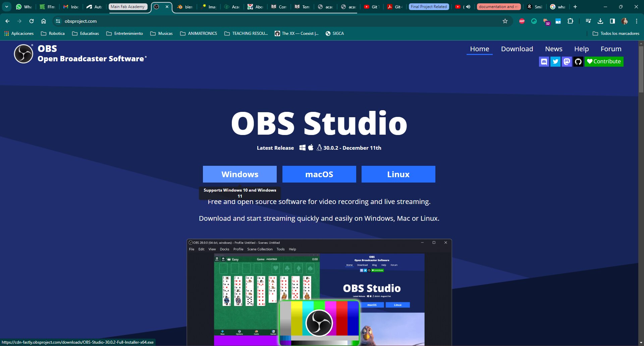Open the Chrome three-dot menu
The image size is (644, 346).
coord(637,21)
